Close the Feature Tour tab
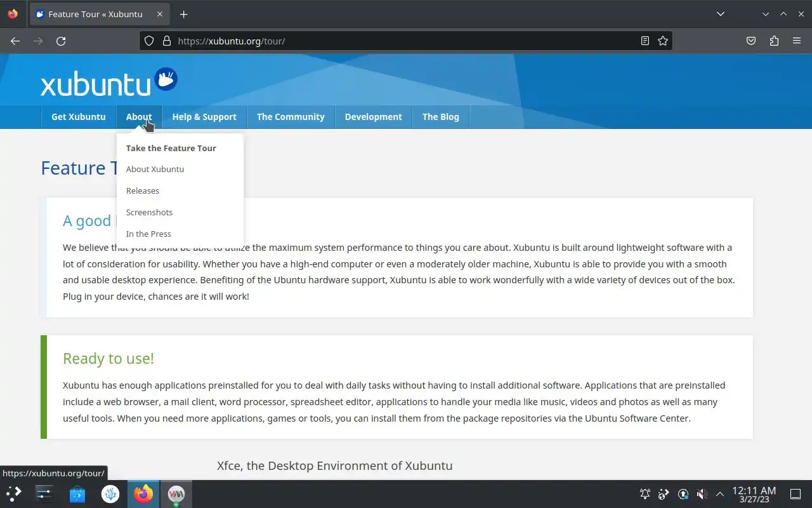 pyautogui.click(x=160, y=14)
